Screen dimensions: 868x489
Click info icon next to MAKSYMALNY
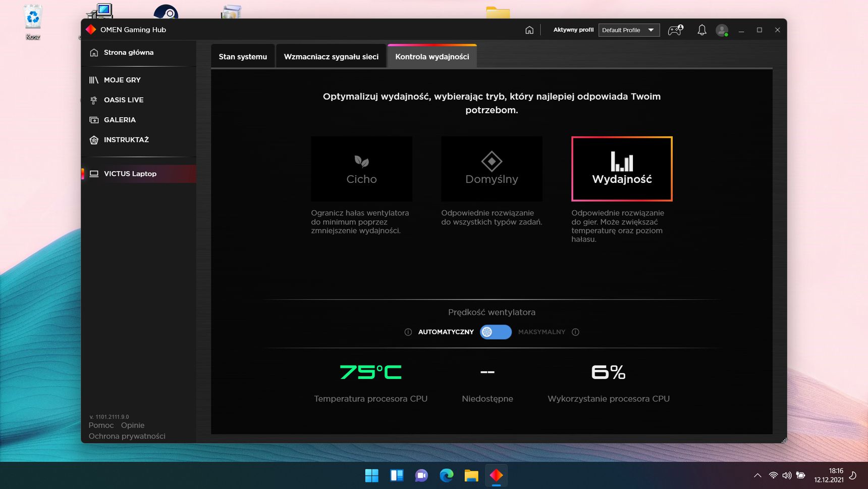click(575, 332)
